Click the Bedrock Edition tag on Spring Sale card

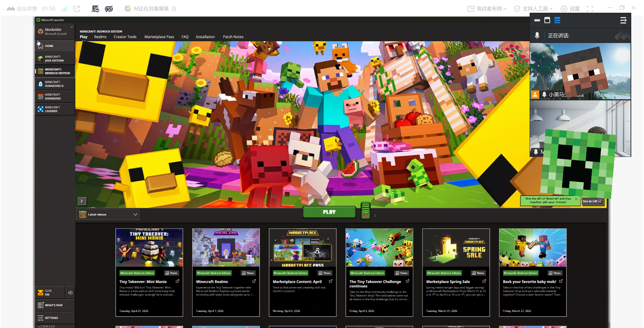(444, 273)
